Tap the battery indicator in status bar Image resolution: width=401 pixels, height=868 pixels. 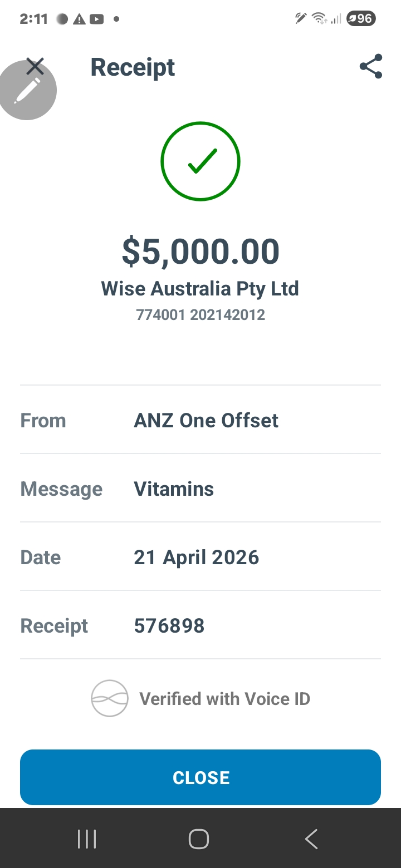[x=361, y=19]
